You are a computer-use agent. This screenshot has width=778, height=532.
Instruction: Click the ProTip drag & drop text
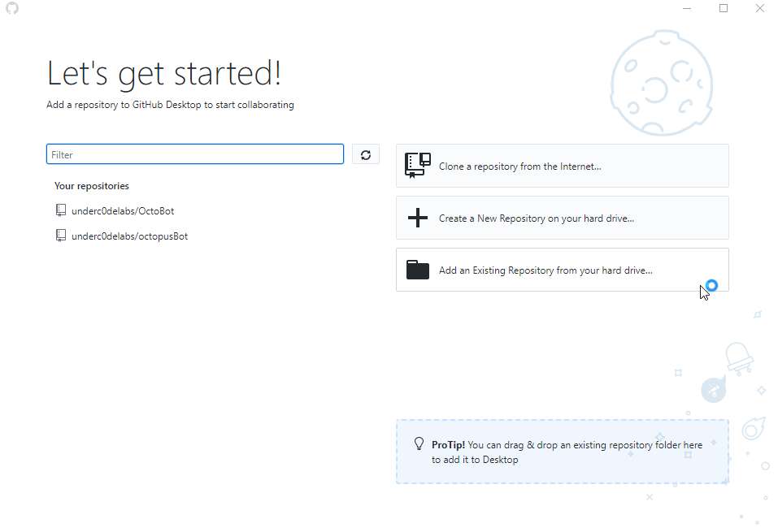567,452
